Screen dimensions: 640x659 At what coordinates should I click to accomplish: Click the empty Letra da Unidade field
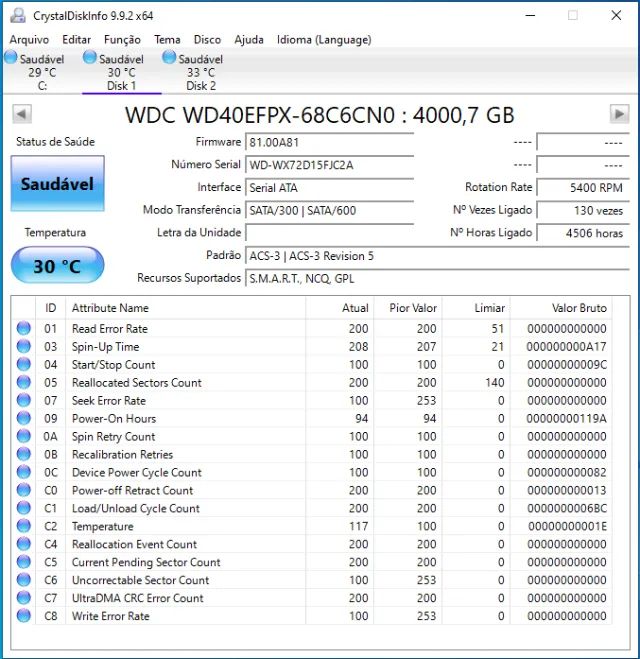click(329, 233)
